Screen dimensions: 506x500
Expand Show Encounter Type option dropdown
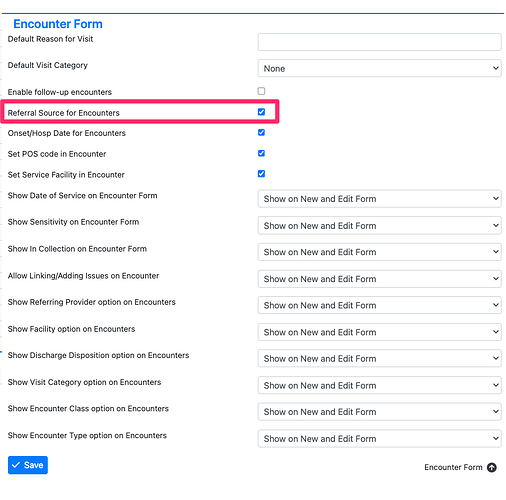(x=379, y=439)
